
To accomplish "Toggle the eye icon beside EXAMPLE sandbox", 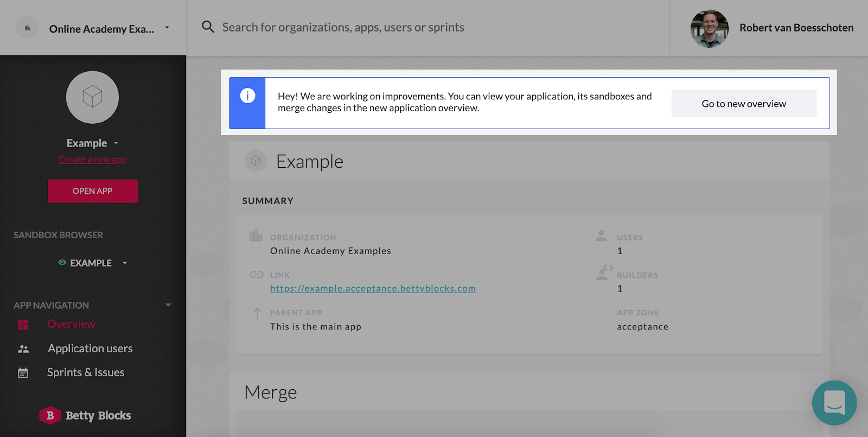I will pos(62,262).
